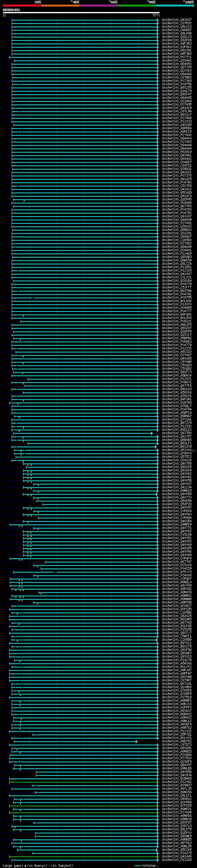The image size is (197, 868).
Task: Select the UniRef100_A7Q0V3 label
Action: coord(176,454)
